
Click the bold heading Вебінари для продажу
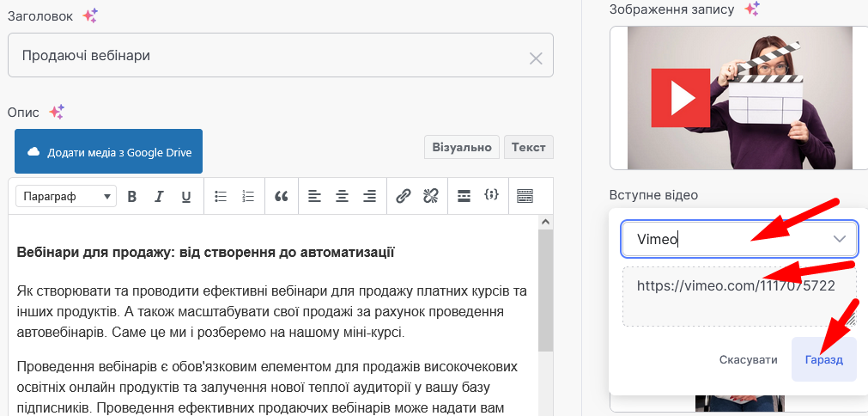click(x=205, y=254)
